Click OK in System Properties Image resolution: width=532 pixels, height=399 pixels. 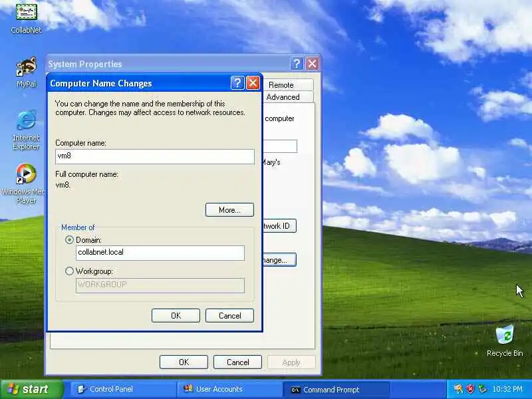[184, 362]
